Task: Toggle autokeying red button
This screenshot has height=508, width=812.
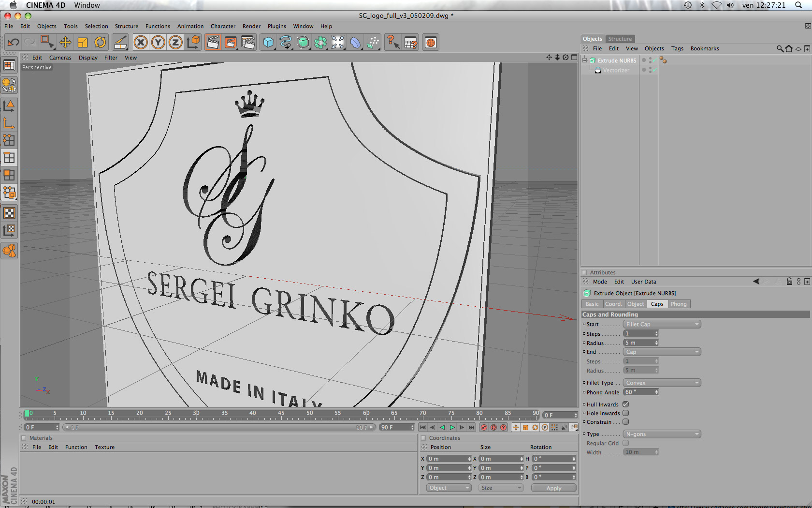Action: point(493,427)
